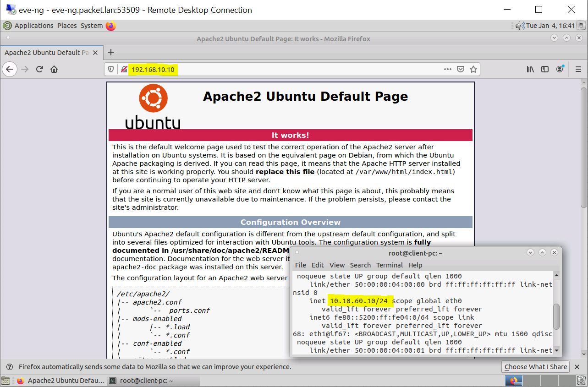Bookmark this page with star icon
This screenshot has height=387, width=588.
click(x=473, y=69)
